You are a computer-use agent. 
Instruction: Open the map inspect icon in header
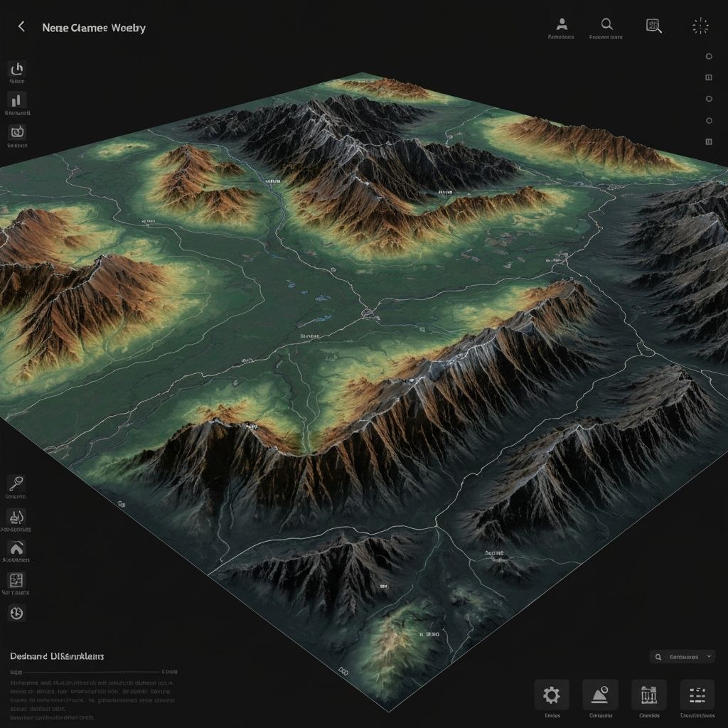coord(653,26)
